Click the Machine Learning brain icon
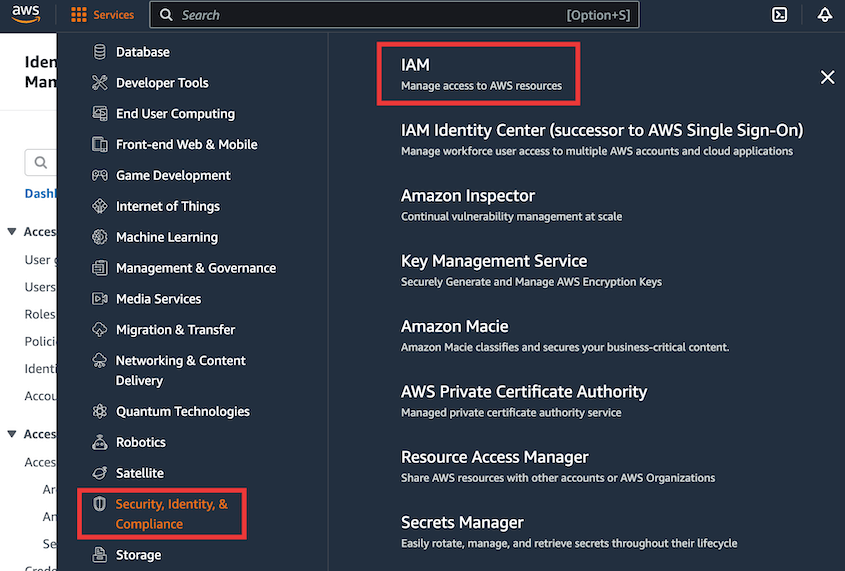Screen dimensions: 845x571 point(100,237)
